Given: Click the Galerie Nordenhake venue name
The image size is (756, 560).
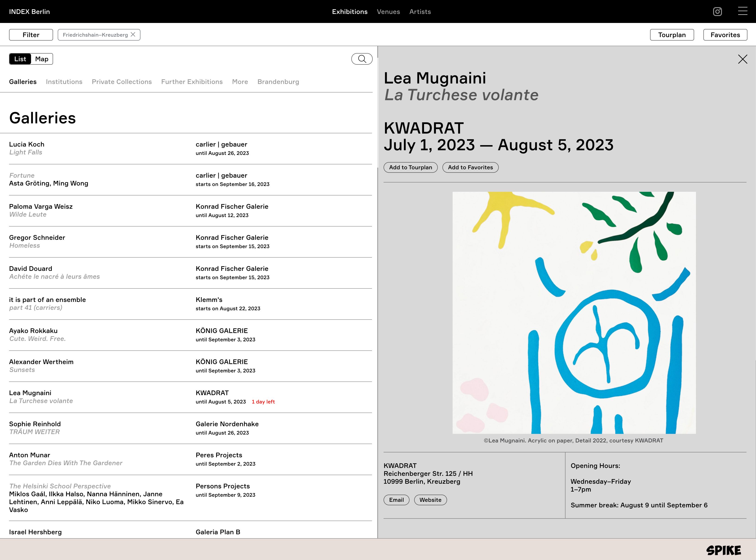Looking at the screenshot, I should pos(227,424).
